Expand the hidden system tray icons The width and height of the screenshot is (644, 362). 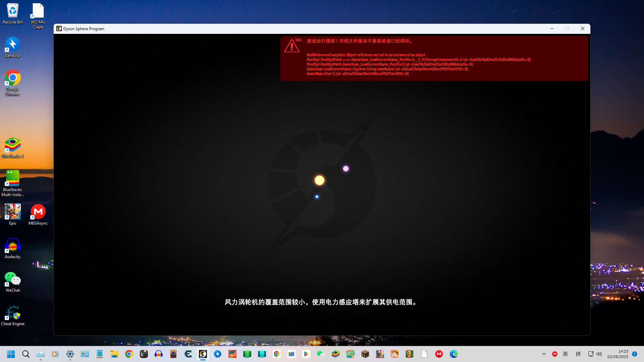pos(544,354)
